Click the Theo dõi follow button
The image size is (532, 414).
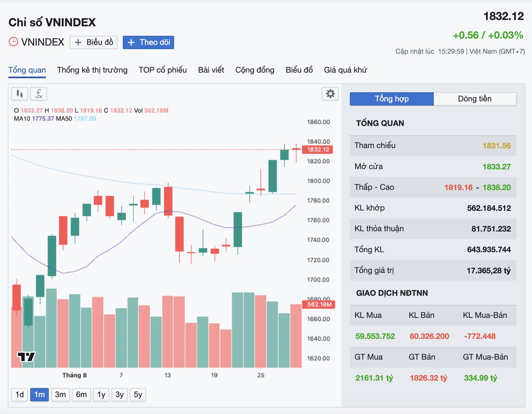pyautogui.click(x=148, y=42)
